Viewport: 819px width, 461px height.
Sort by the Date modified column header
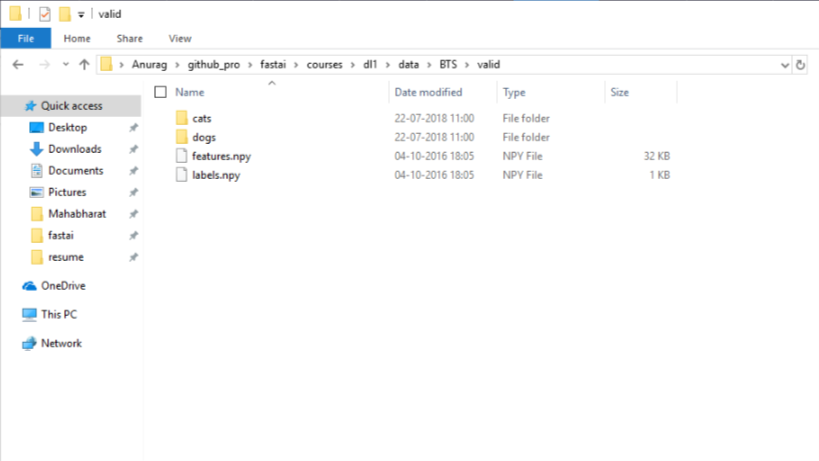coord(428,92)
